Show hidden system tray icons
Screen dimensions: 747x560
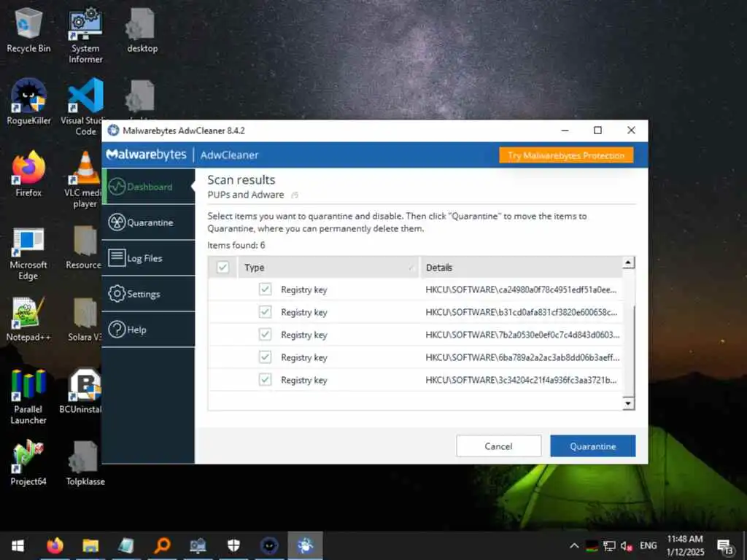tap(574, 545)
